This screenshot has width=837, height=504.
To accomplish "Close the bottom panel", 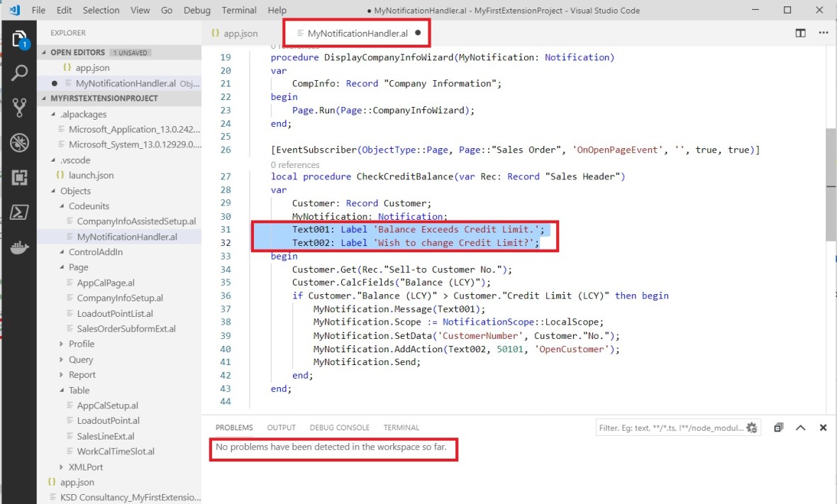I will (x=823, y=427).
